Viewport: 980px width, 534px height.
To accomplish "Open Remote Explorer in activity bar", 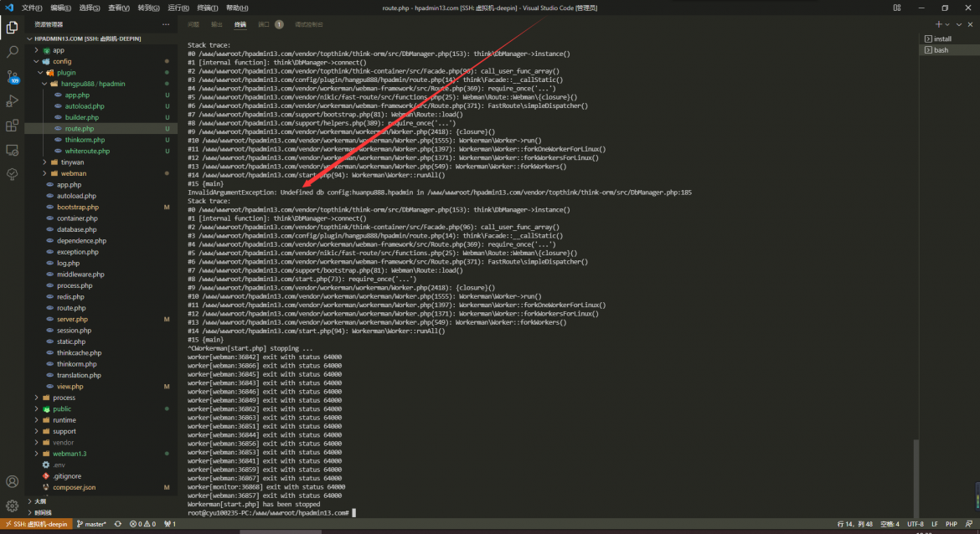I will 12,151.
